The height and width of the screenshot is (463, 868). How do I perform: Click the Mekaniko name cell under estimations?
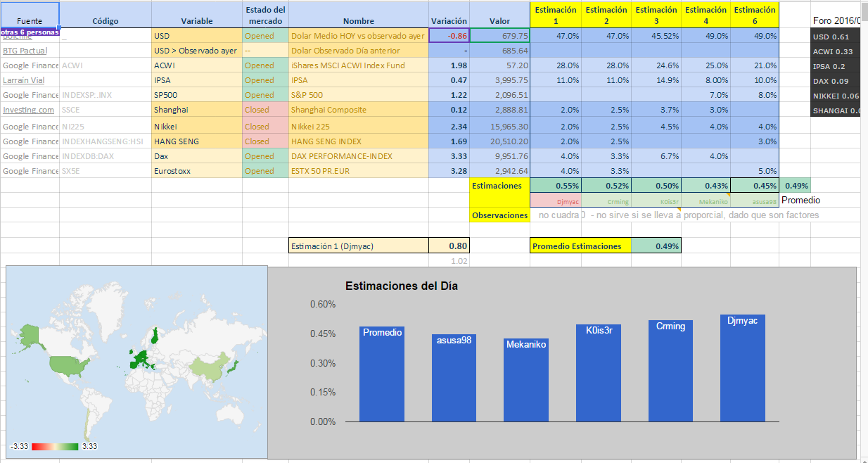[x=706, y=201]
